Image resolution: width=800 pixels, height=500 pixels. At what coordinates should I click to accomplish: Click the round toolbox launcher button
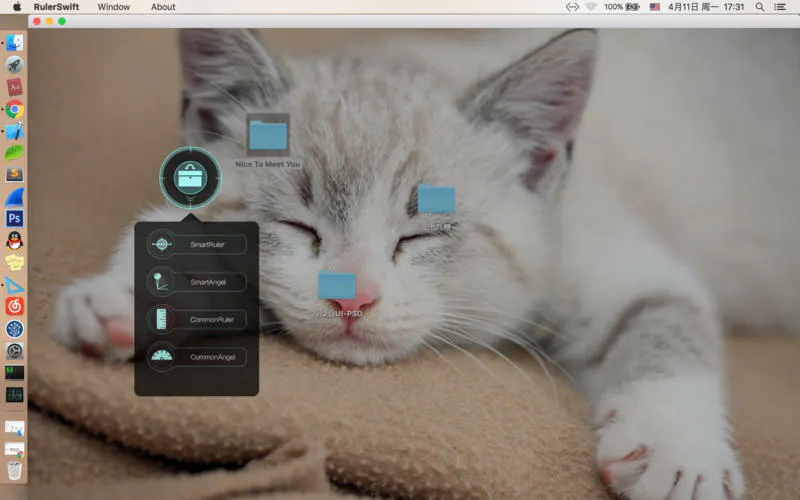[x=190, y=178]
